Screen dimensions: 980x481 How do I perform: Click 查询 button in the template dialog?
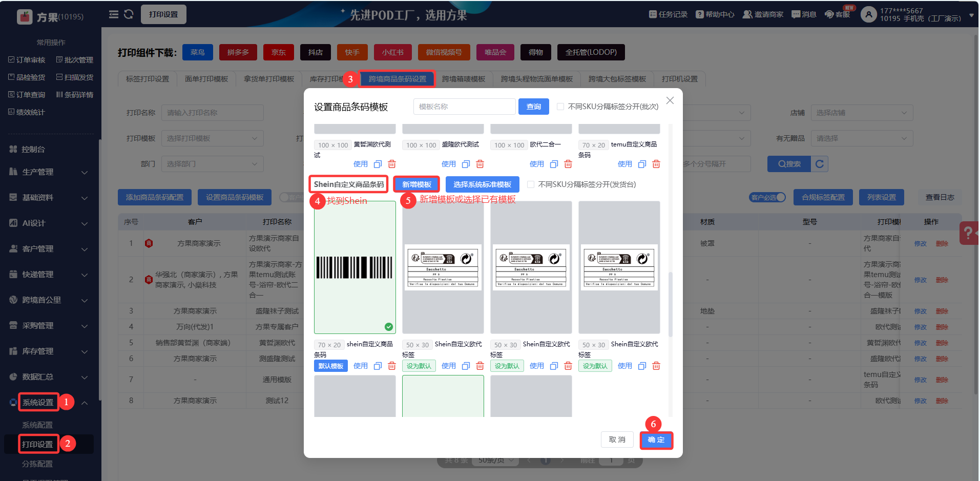click(x=534, y=107)
